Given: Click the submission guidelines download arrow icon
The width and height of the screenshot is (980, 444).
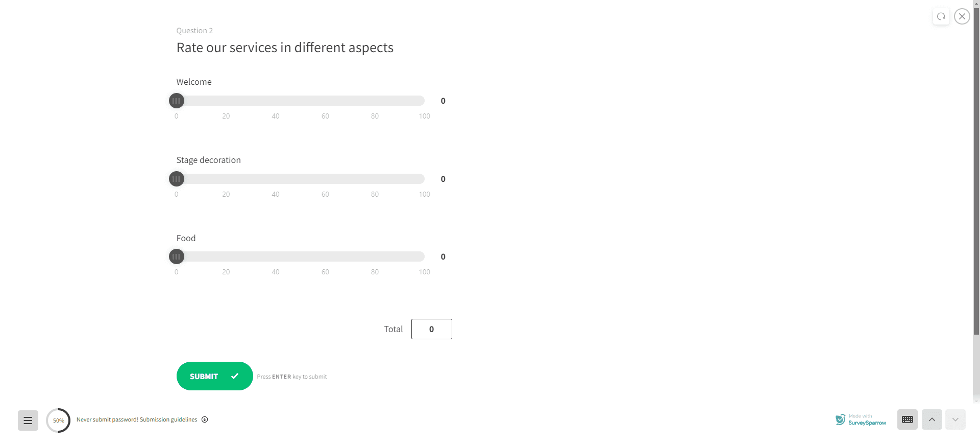Looking at the screenshot, I should [x=205, y=419].
